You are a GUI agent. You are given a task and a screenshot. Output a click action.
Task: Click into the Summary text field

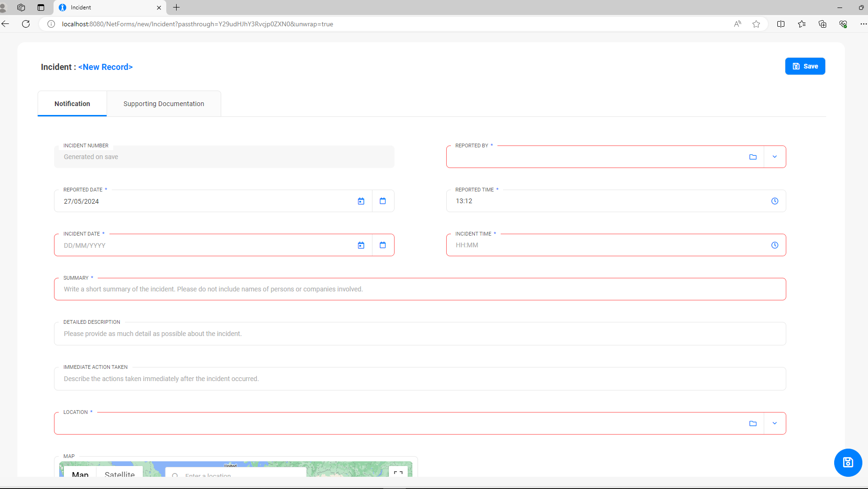[419, 289]
